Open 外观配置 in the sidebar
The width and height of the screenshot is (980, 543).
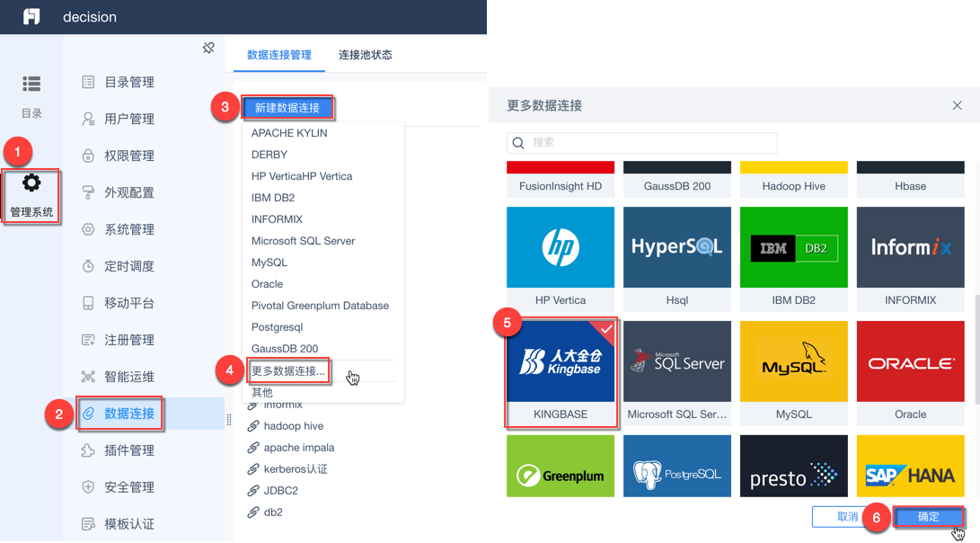point(119,192)
